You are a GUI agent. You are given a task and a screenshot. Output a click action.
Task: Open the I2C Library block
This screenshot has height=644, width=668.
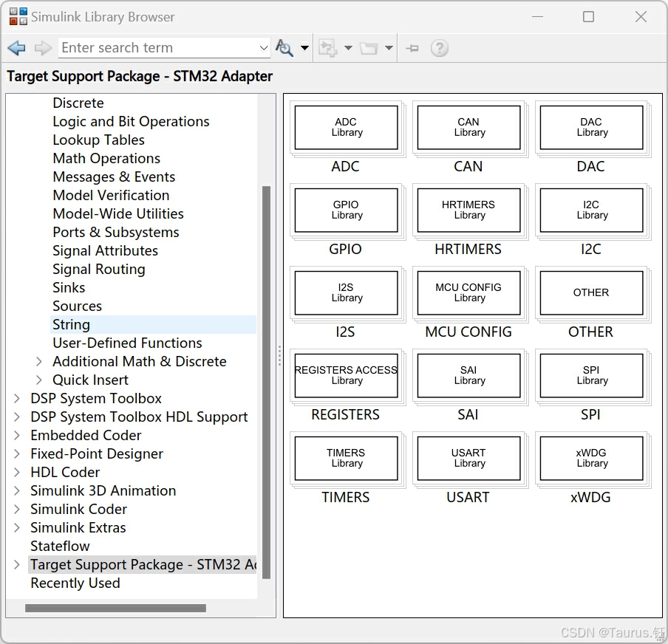[591, 210]
